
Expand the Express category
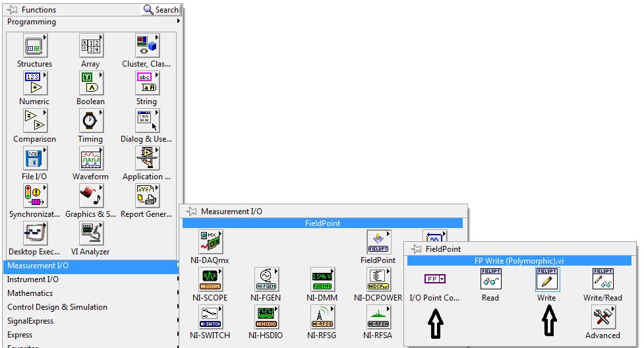click(91, 335)
